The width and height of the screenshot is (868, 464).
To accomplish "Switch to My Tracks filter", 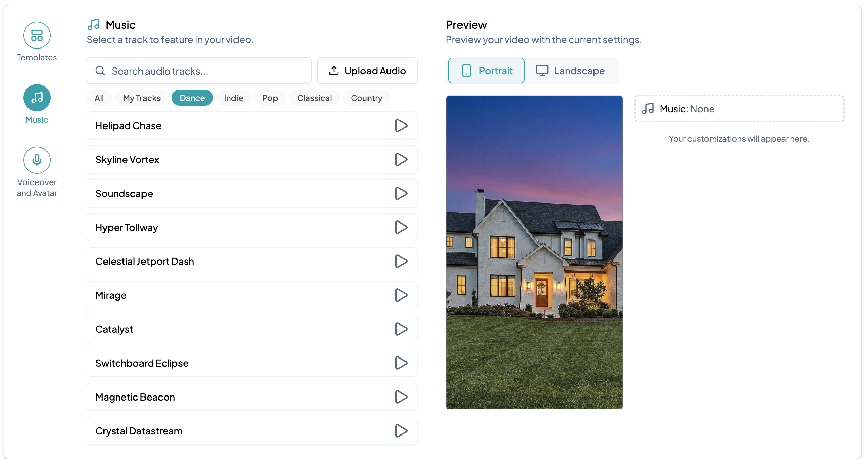I will pos(141,98).
